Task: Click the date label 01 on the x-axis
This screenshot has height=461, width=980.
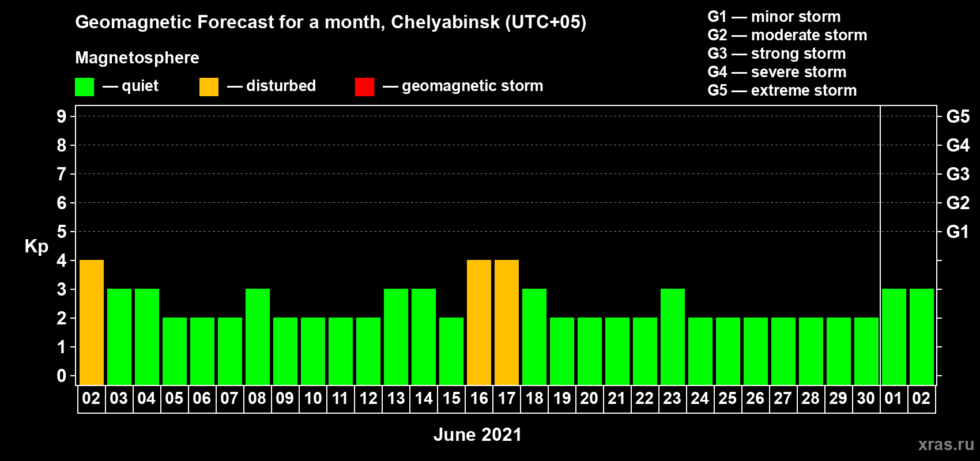Action: click(894, 398)
